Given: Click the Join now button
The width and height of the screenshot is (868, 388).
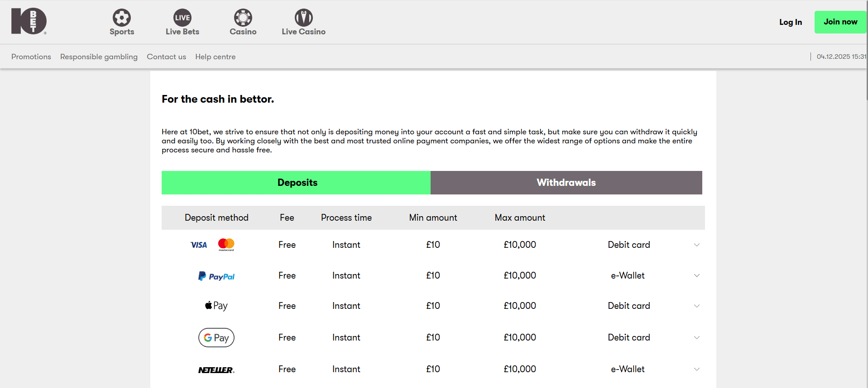Looking at the screenshot, I should (x=840, y=22).
